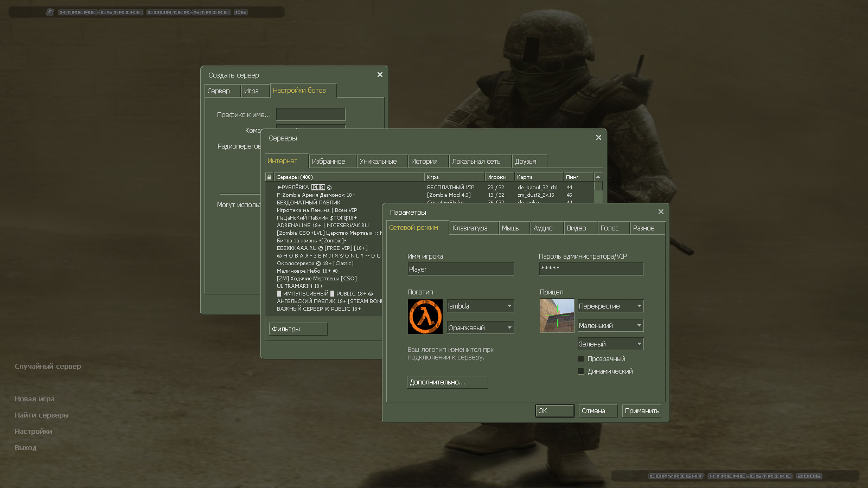Close the Создать сервер window
Screen dimensions: 868x488
pos(380,75)
